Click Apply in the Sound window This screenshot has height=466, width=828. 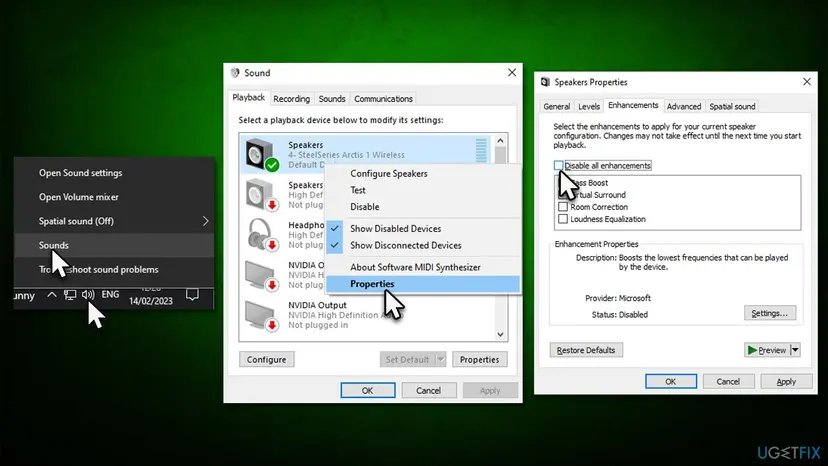[x=490, y=390]
